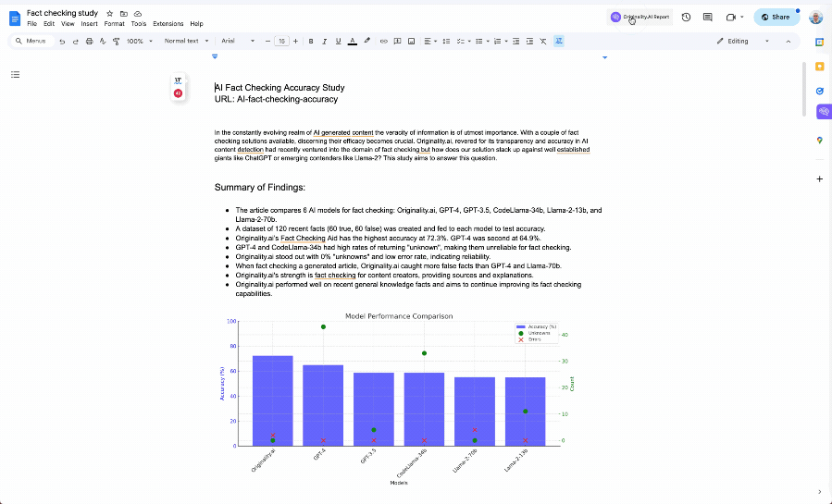Viewport: 832px width, 504px height.
Task: Open the Google account avatar
Action: (815, 17)
